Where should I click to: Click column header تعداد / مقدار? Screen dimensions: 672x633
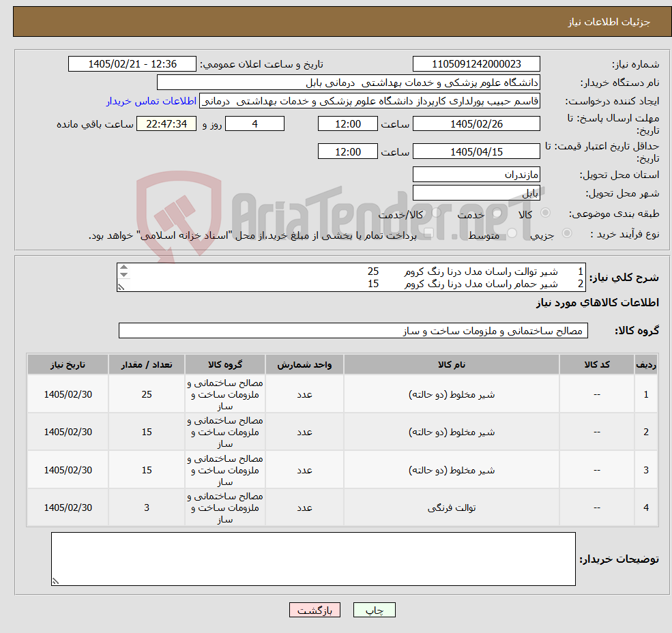tap(147, 364)
